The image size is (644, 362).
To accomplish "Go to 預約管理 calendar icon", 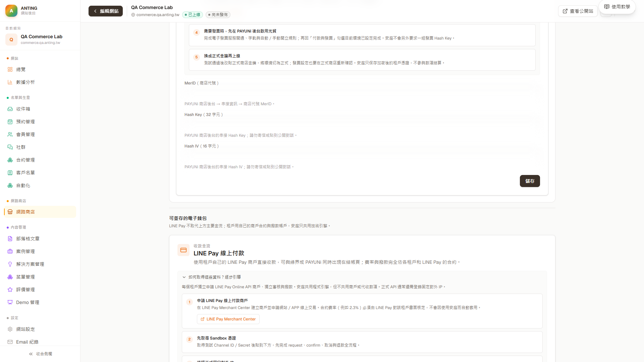I will [x=10, y=122].
